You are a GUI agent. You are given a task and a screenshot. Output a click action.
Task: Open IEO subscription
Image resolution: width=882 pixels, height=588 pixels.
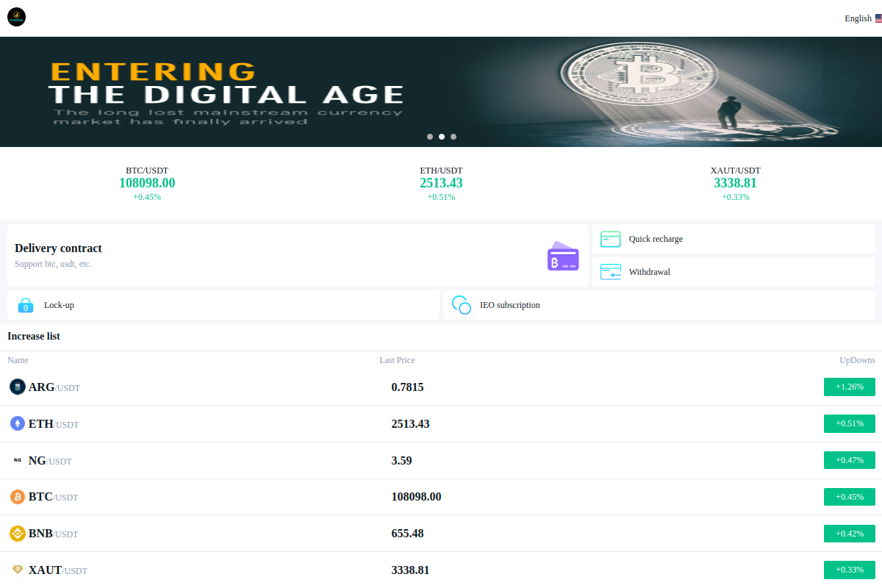click(x=659, y=305)
